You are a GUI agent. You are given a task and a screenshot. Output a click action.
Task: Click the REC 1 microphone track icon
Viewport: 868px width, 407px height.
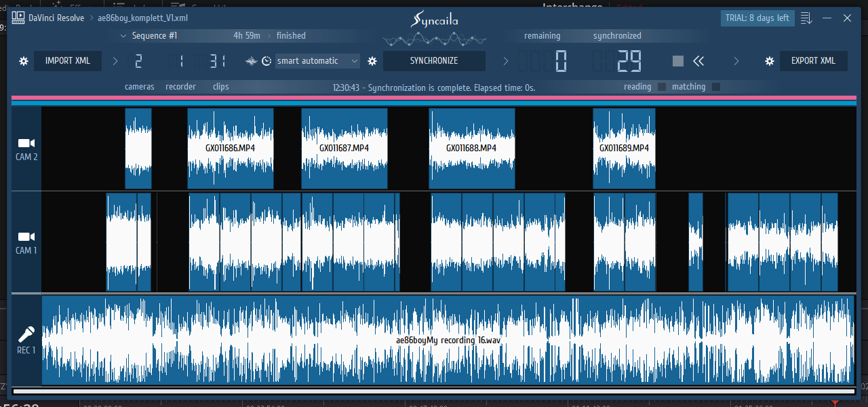tap(26, 334)
